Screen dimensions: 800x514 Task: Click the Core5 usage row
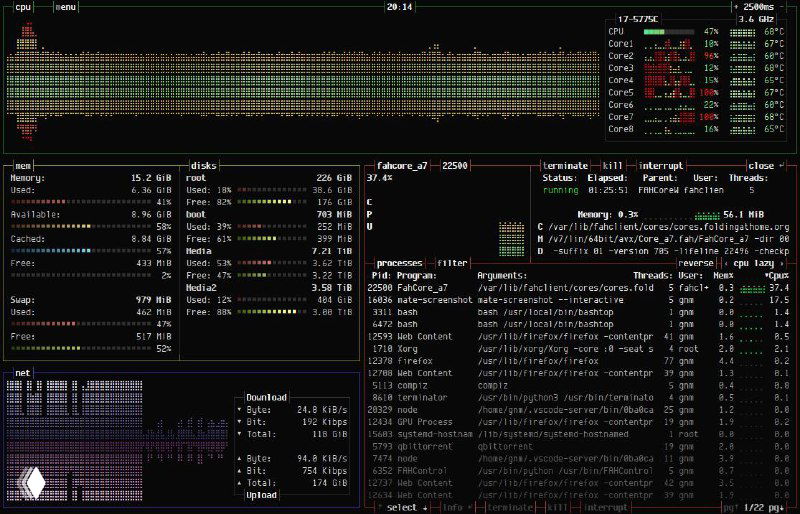point(696,92)
